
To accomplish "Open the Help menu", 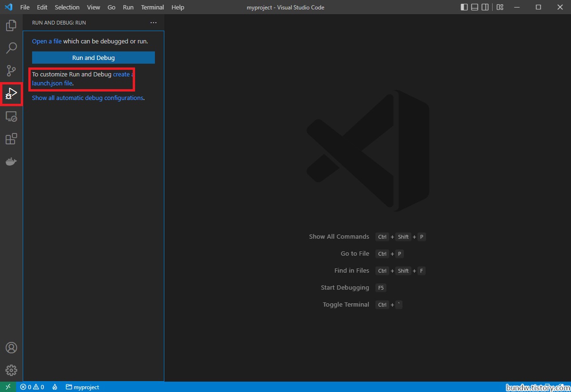I will click(x=178, y=7).
